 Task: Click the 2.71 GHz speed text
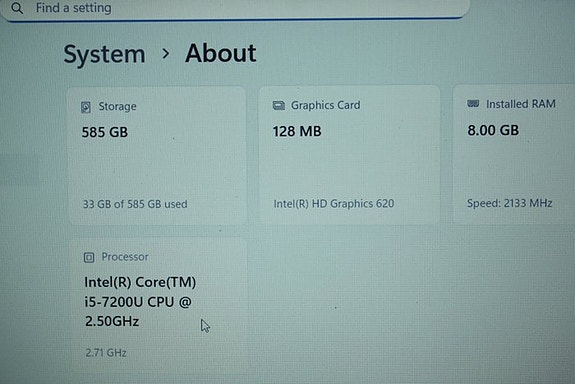pyautogui.click(x=106, y=353)
